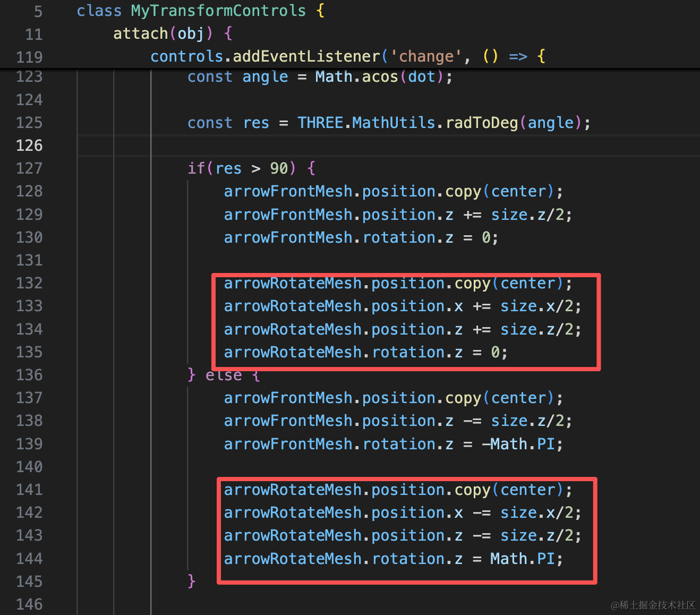This screenshot has height=615, width=700.
Task: Click 'arrowRotateMesh.rotation.z = Math.PI;' line
Action: [x=394, y=559]
